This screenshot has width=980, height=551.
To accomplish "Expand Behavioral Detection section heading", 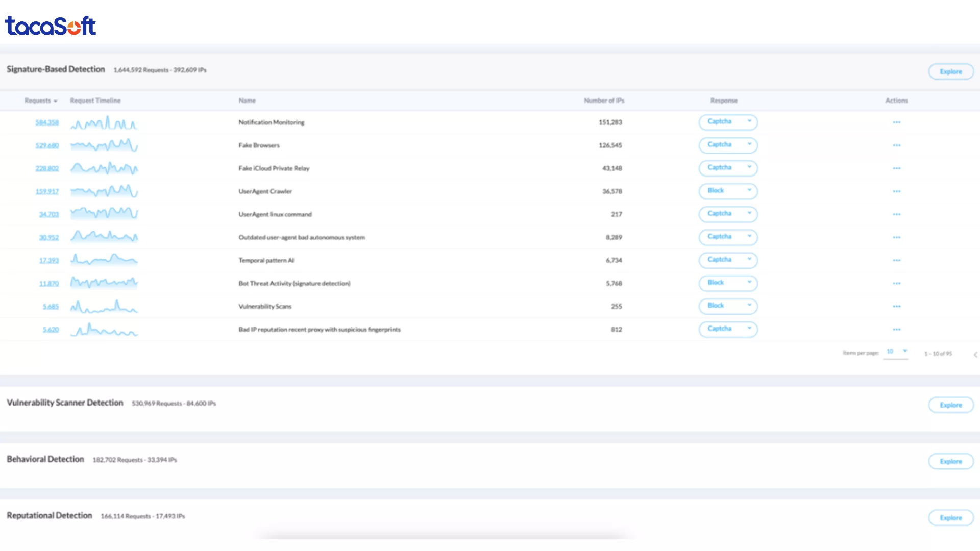I will (x=45, y=459).
